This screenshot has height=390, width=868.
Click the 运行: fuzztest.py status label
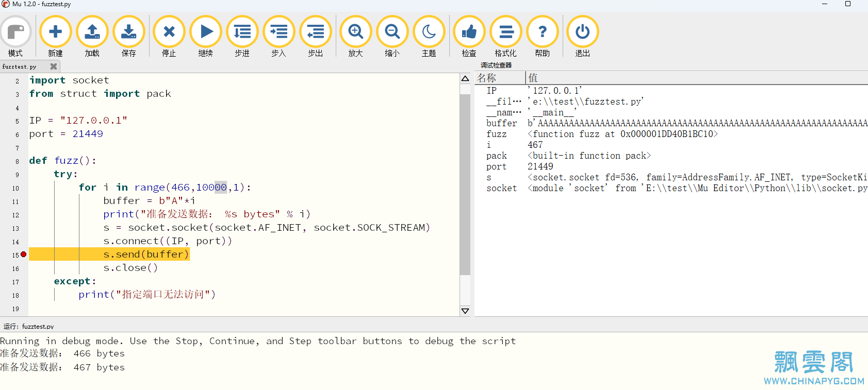(x=29, y=327)
